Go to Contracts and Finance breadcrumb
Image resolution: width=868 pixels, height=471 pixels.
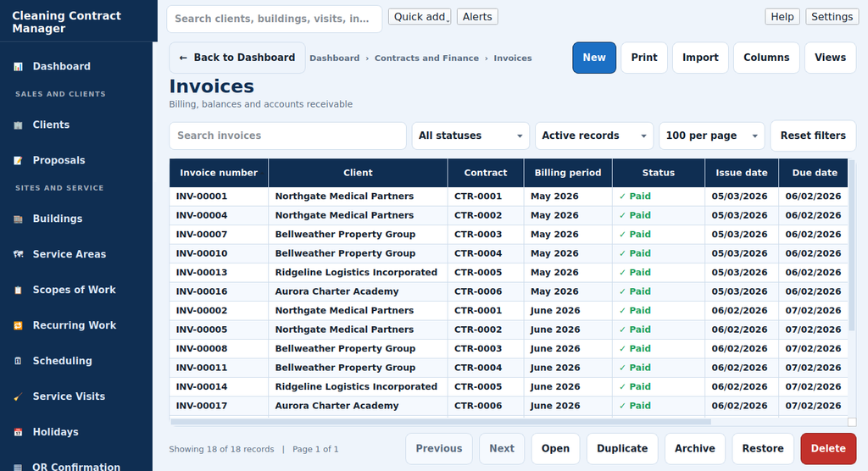[x=426, y=58]
